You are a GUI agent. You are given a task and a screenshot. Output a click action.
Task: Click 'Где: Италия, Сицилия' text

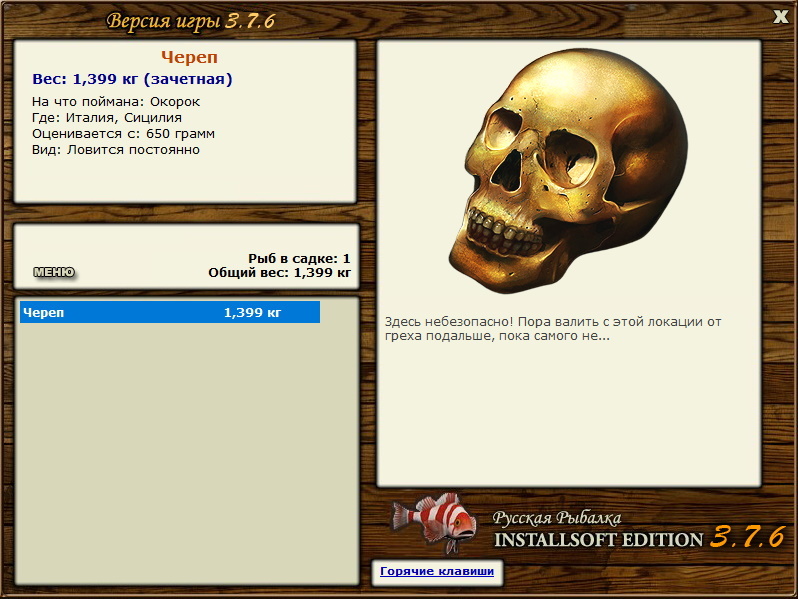click(x=107, y=118)
